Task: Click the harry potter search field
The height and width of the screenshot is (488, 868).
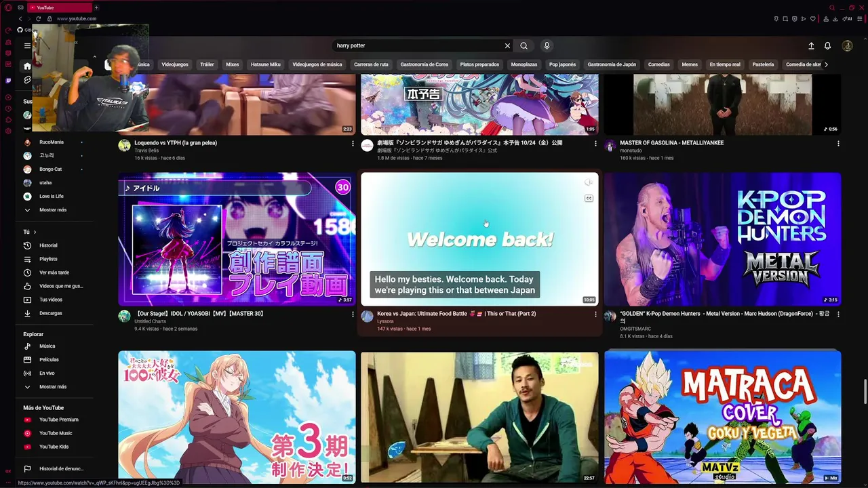Action: (417, 45)
